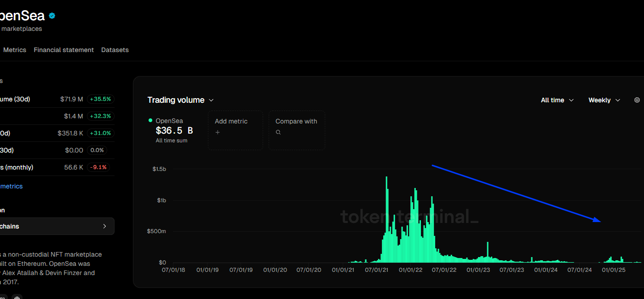
Task: Click the verified badge next to OpenSea
Action: (x=52, y=16)
